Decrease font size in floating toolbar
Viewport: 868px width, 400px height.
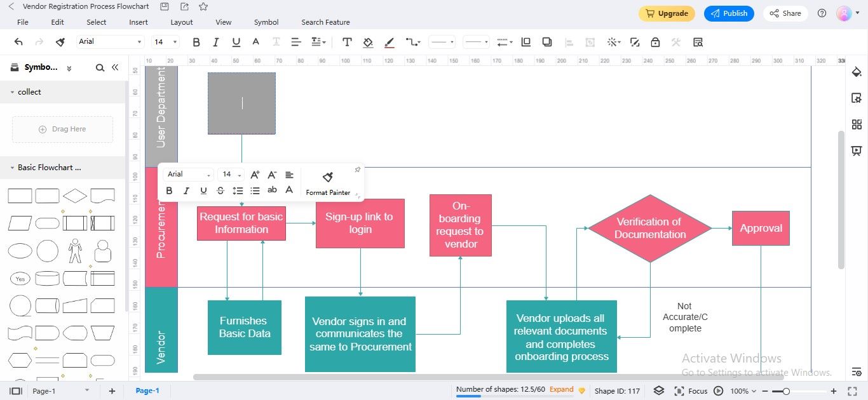tap(272, 175)
